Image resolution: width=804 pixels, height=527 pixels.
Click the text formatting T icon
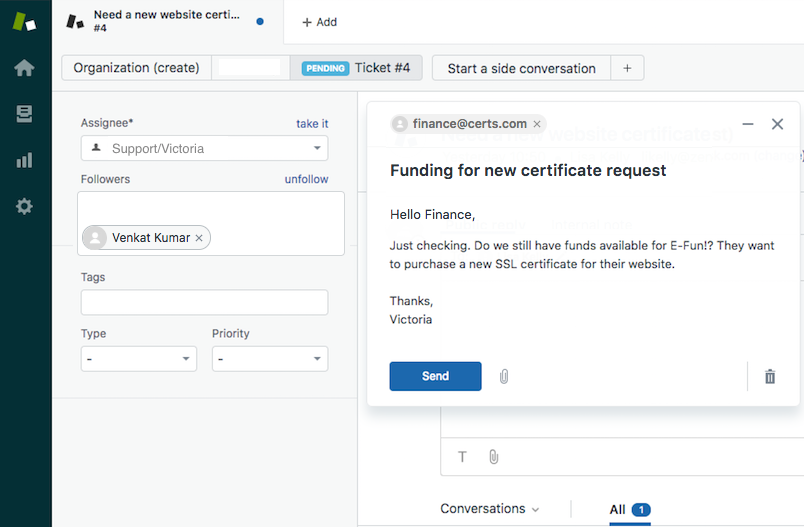coord(462,457)
